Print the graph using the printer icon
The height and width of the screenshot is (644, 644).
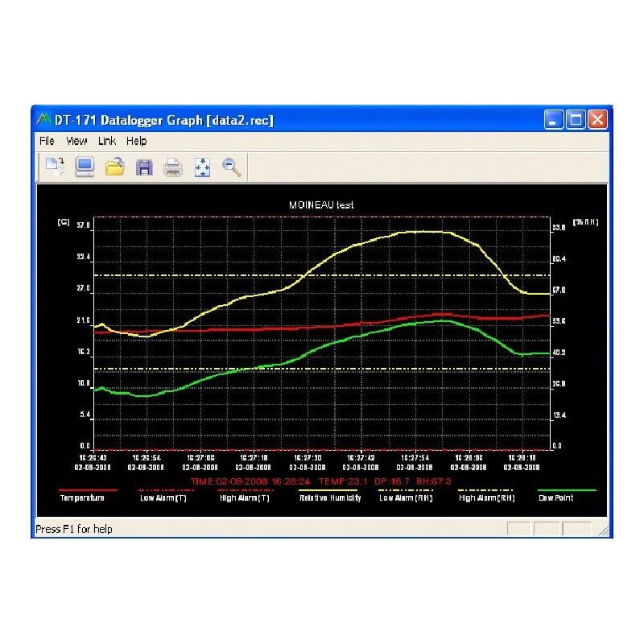pyautogui.click(x=173, y=167)
